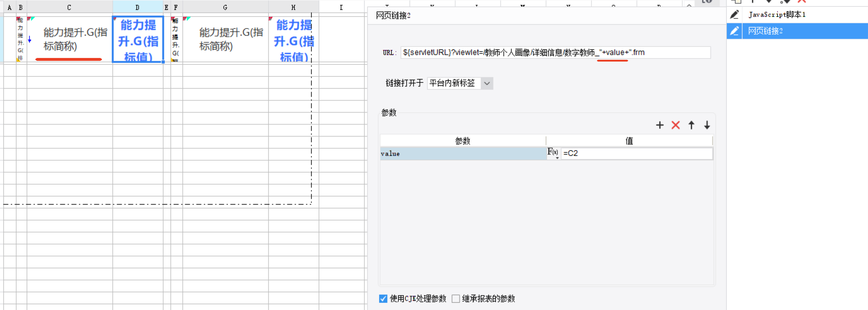
Task: Select narrow vertical text cell in column B
Action: (x=21, y=39)
